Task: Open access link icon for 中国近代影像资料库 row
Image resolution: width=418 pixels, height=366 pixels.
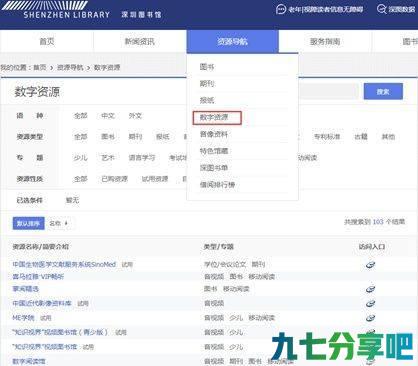Action: coord(371,303)
